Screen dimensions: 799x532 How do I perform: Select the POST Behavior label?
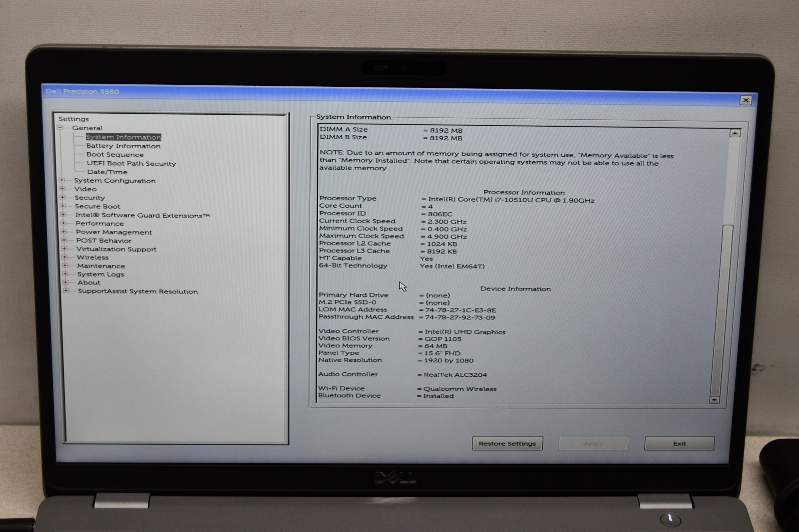click(x=103, y=241)
